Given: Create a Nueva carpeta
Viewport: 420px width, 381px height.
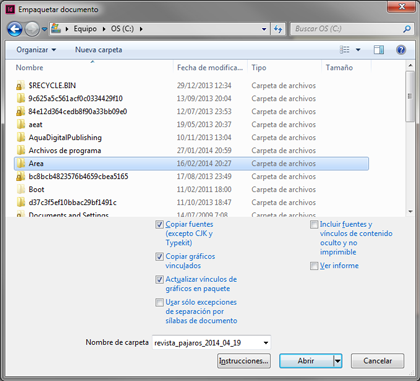Looking at the screenshot, I should [98, 50].
